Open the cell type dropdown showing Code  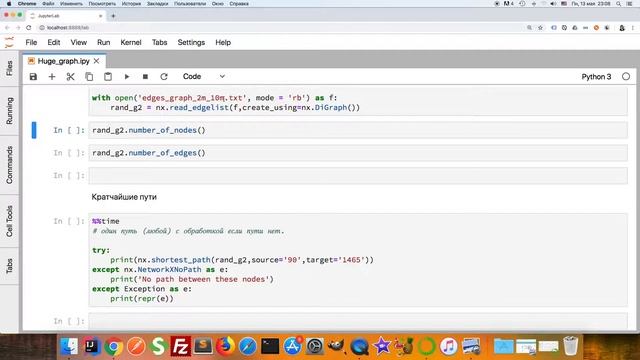tap(204, 77)
